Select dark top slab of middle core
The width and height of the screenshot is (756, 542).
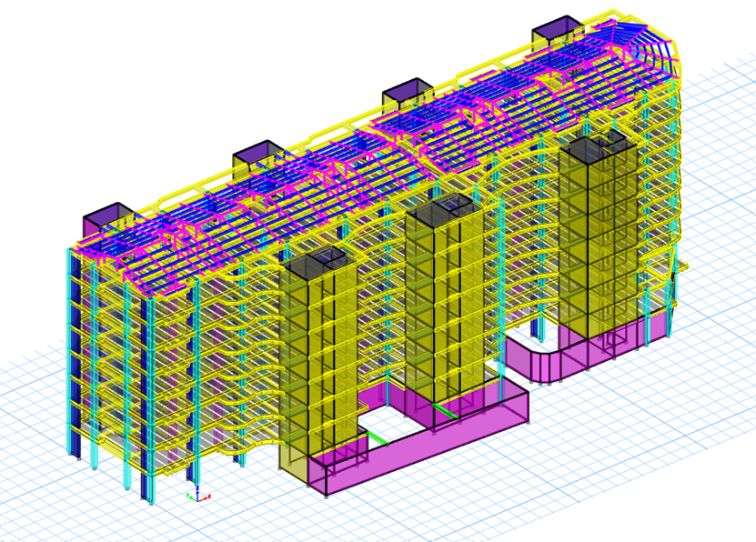click(441, 206)
